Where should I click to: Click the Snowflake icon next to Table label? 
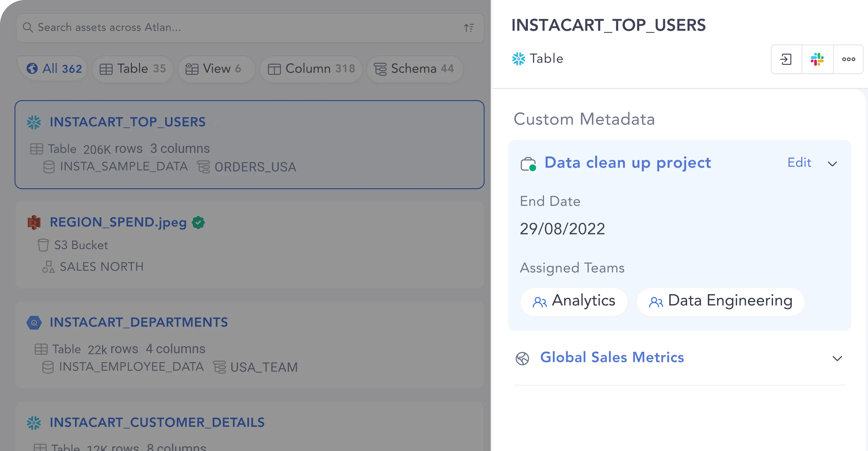pyautogui.click(x=519, y=59)
